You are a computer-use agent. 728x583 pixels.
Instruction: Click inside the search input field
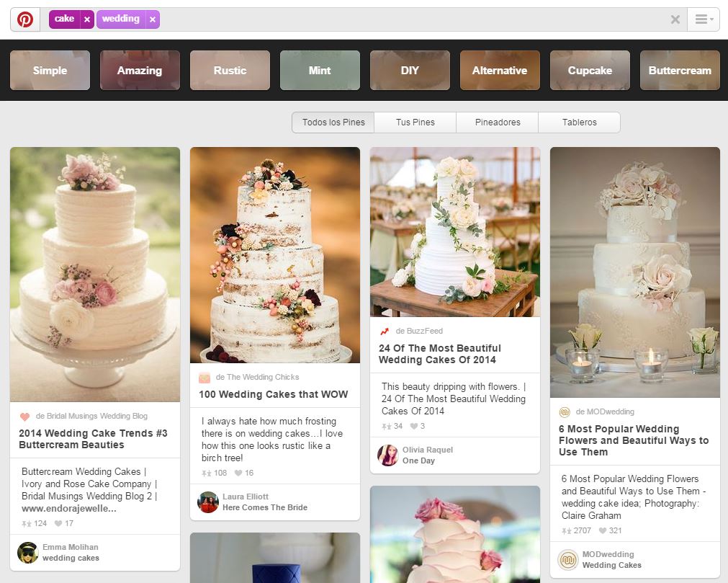410,19
